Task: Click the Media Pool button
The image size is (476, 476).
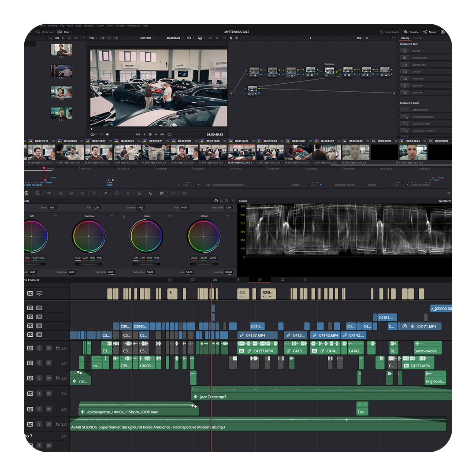Action: click(45, 32)
